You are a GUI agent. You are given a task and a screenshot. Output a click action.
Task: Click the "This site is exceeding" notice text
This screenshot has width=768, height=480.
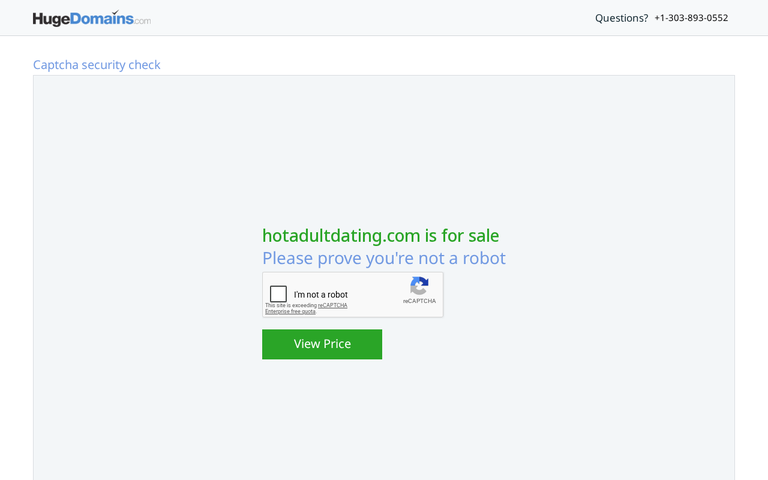(x=291, y=305)
